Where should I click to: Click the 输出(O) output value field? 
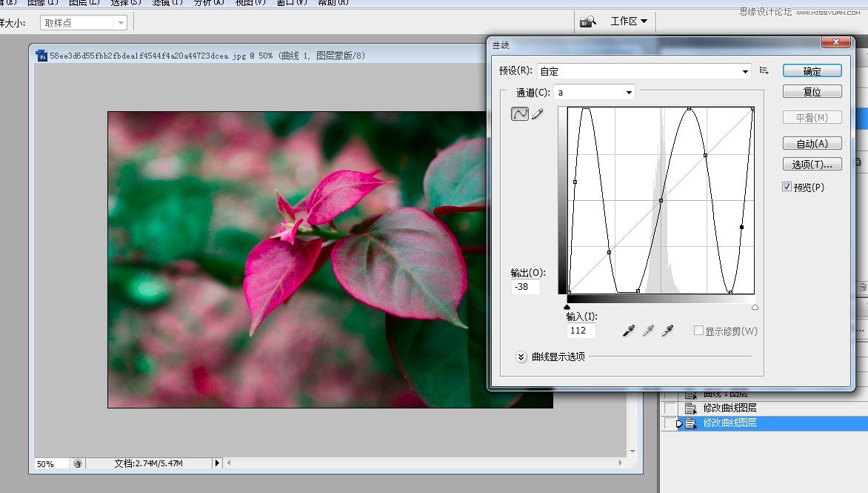(525, 286)
